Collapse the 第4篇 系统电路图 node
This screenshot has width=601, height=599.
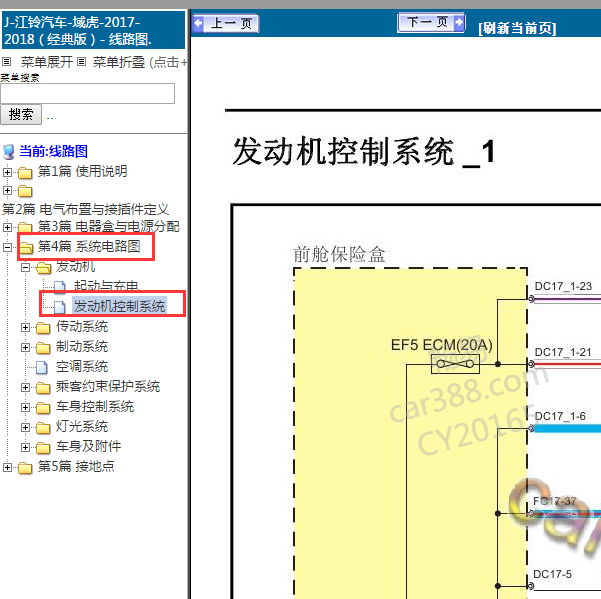coord(7,247)
